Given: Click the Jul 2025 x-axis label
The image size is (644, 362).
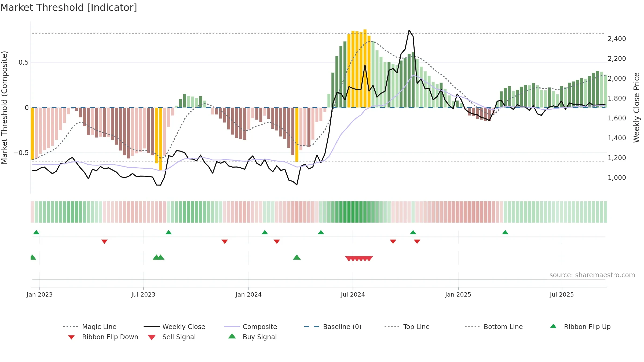Looking at the screenshot, I should click(x=562, y=295).
